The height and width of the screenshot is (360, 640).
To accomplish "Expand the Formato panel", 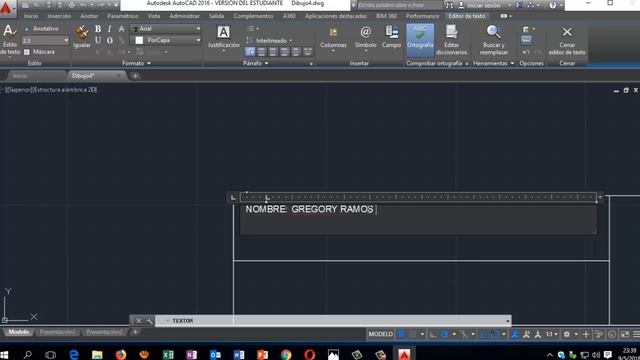I will (136, 63).
